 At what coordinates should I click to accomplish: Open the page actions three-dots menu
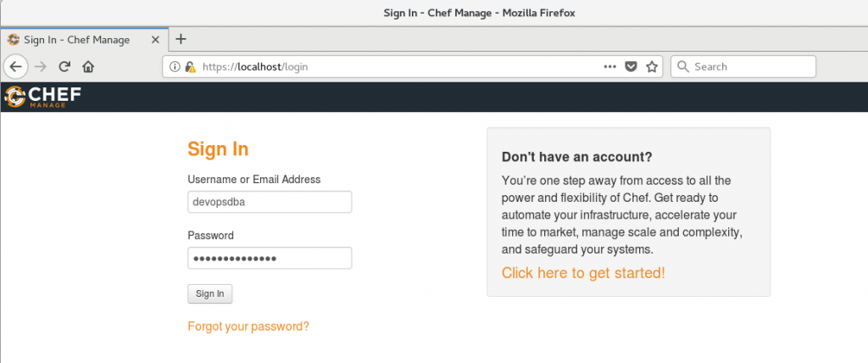610,66
